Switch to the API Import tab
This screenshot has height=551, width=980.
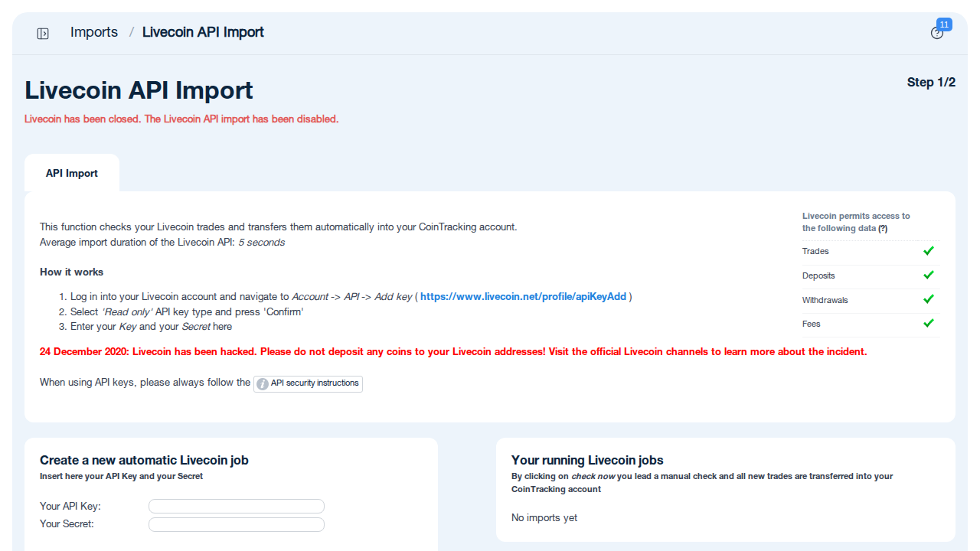pos(72,173)
